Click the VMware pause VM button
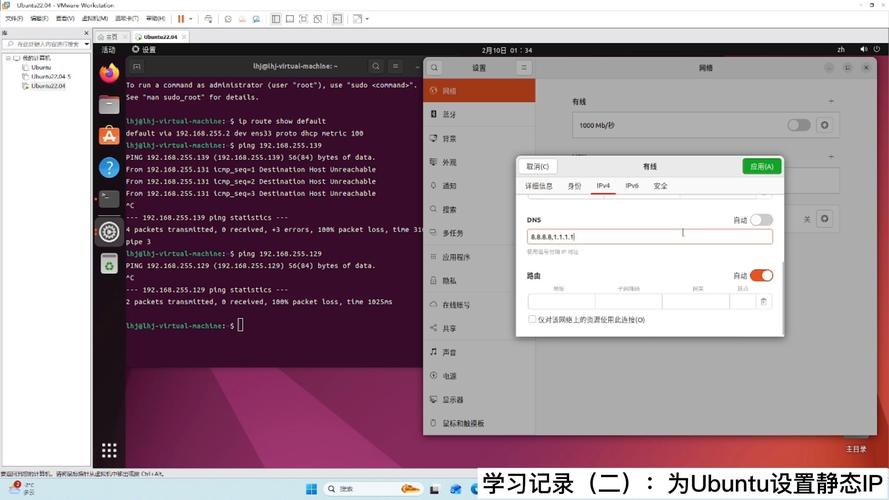 (181, 19)
